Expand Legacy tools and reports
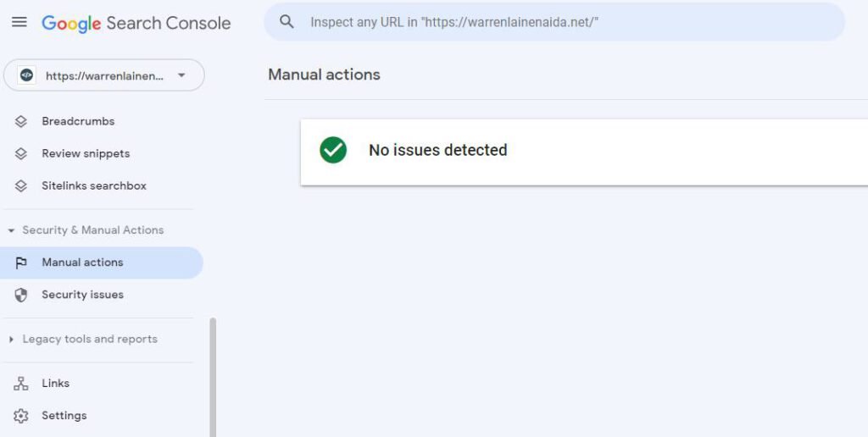Screen dimensions: 868x437 [x=84, y=339]
